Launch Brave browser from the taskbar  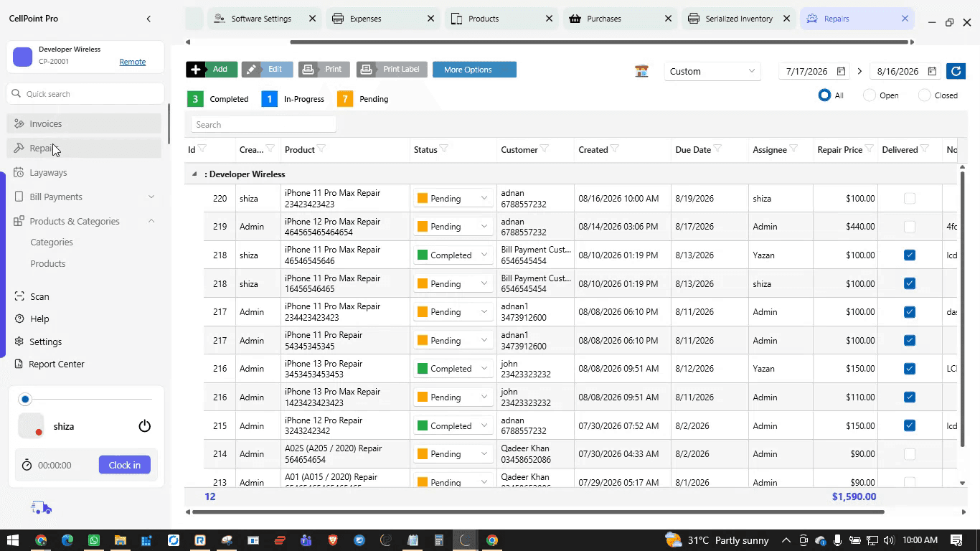coord(333,540)
